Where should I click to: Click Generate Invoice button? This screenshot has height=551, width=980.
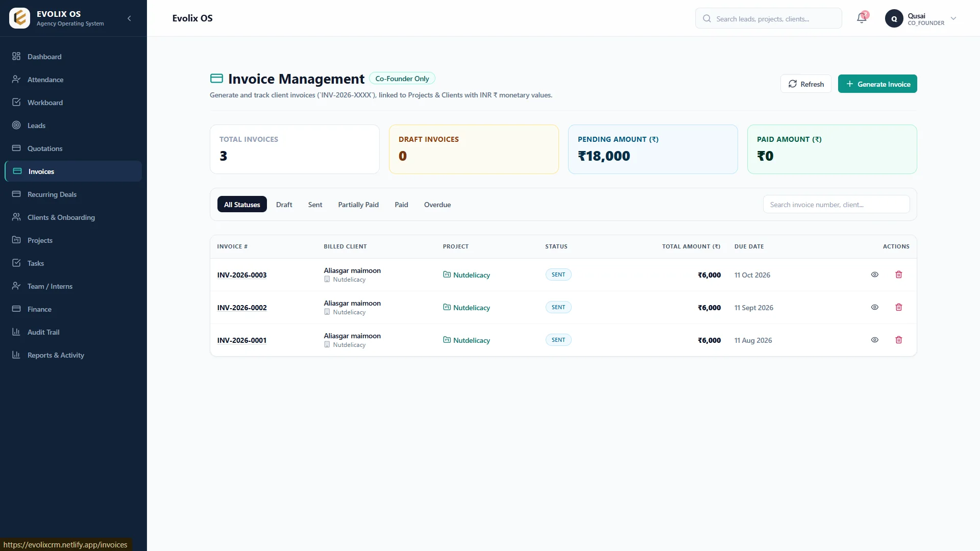click(x=877, y=84)
